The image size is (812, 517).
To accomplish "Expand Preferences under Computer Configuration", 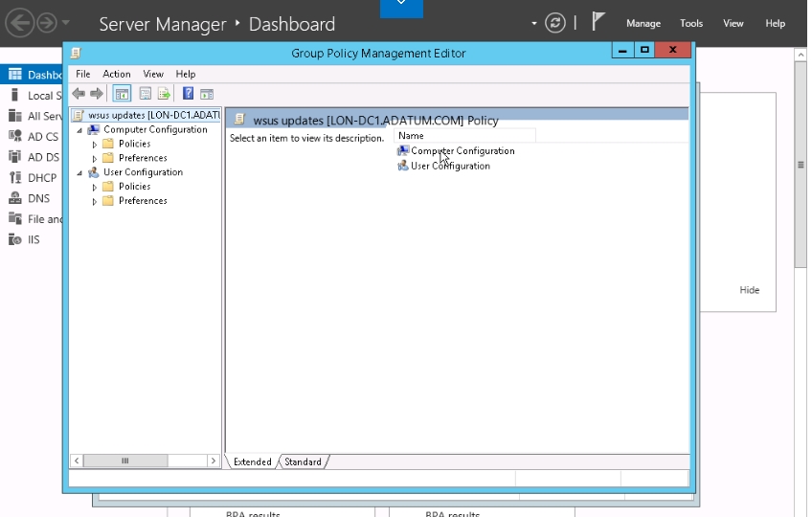I will pos(94,159).
